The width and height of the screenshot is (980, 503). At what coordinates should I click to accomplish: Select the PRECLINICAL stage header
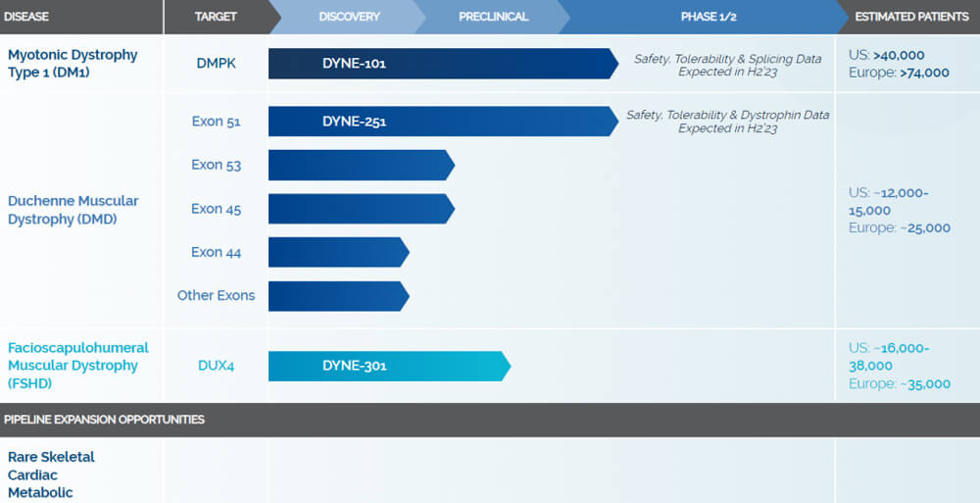[x=493, y=17]
